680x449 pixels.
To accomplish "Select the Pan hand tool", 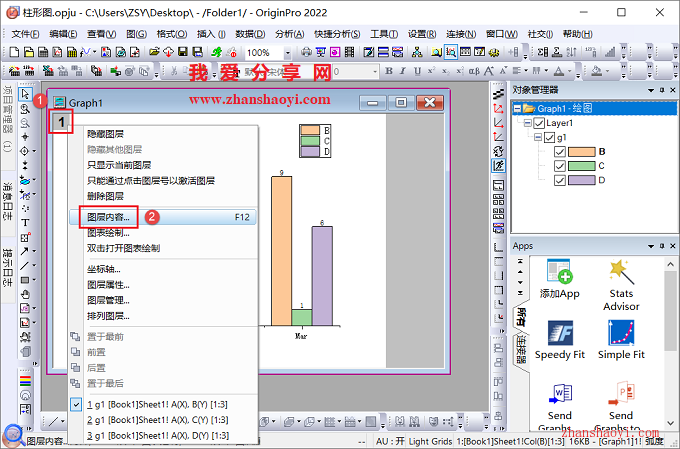I will pos(25,294).
